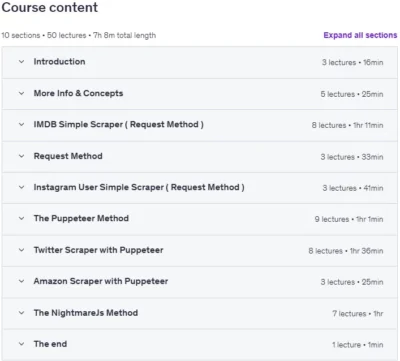Select The NightmareJs Method title
Viewport: 400px width, 361px height.
(x=86, y=313)
